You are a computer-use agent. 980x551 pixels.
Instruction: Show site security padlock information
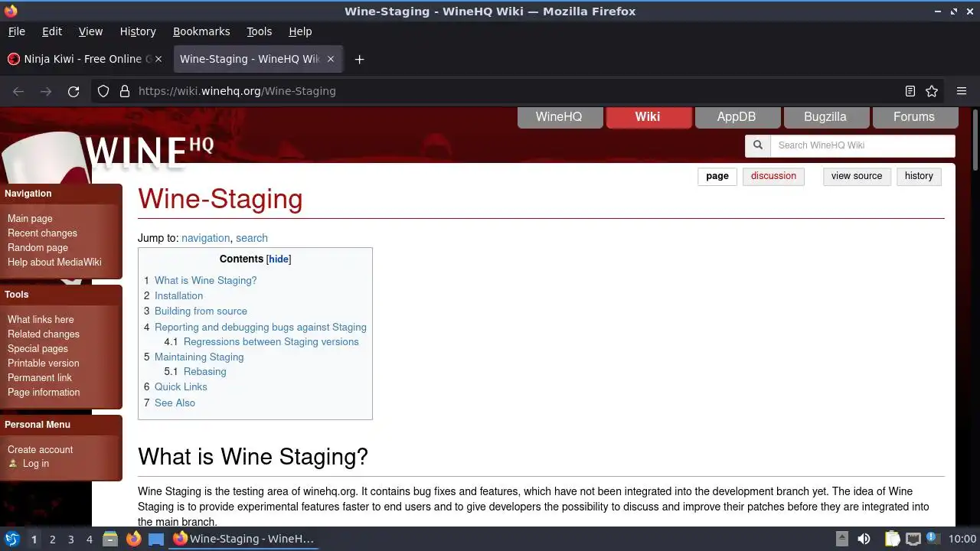pos(125,91)
